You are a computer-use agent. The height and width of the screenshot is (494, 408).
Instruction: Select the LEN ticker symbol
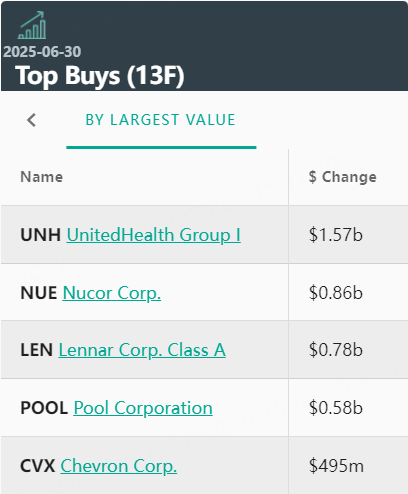tap(37, 350)
